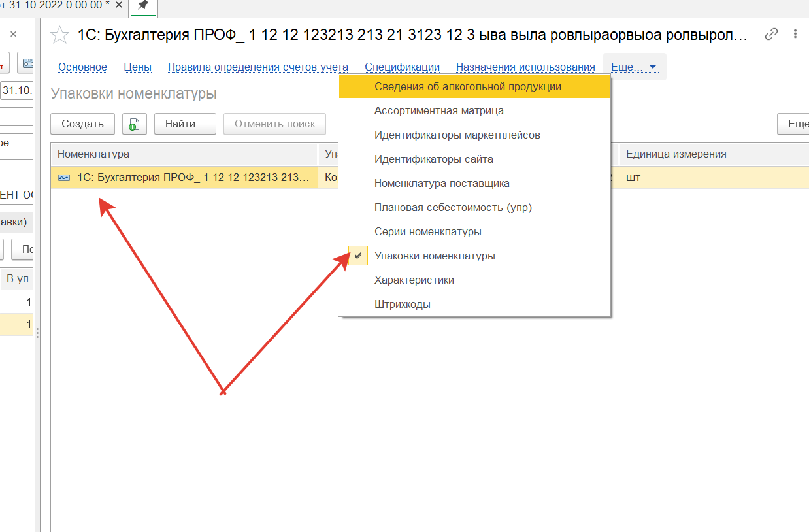Open the list's Еще button at right
This screenshot has height=532, width=809.
pos(793,124)
